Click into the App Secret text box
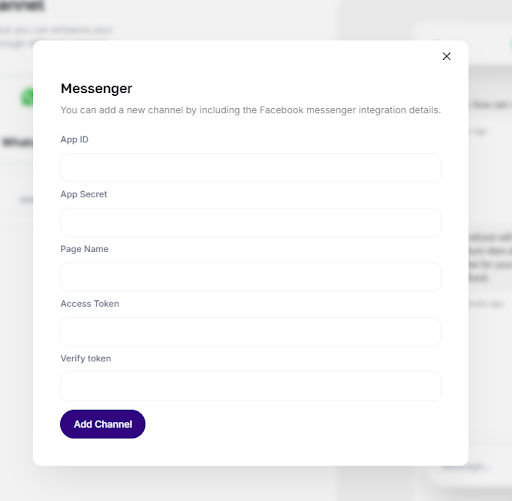 [x=251, y=222]
